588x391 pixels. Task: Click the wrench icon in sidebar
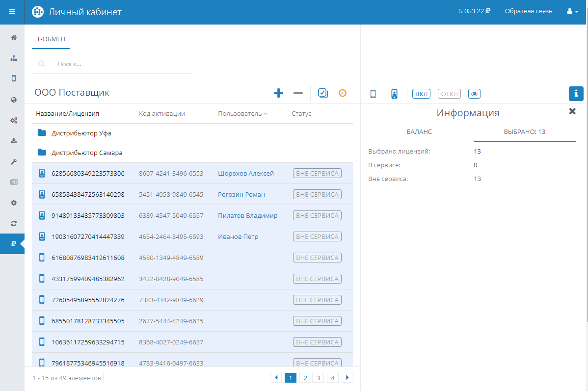(14, 161)
